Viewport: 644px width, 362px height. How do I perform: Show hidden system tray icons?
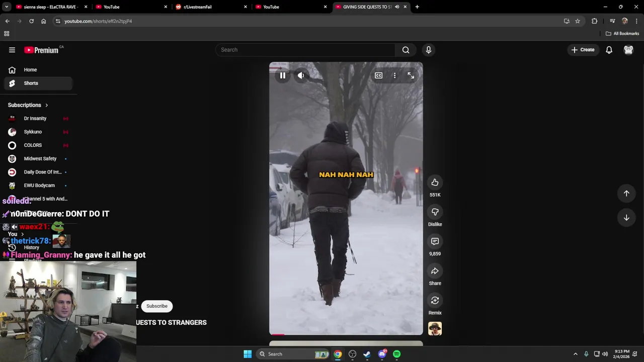click(x=576, y=354)
